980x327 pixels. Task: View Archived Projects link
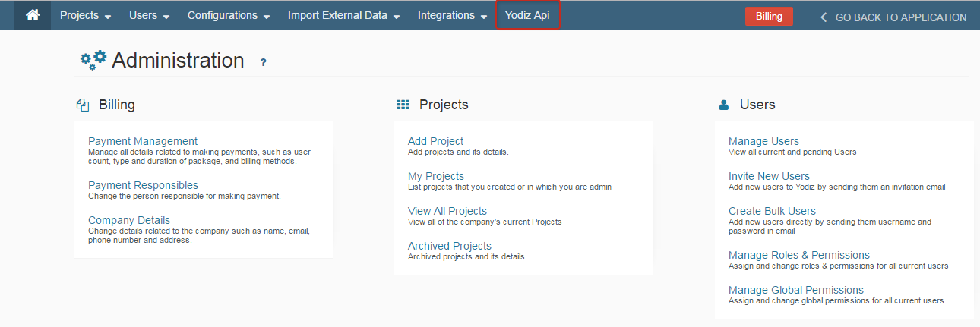[449, 246]
